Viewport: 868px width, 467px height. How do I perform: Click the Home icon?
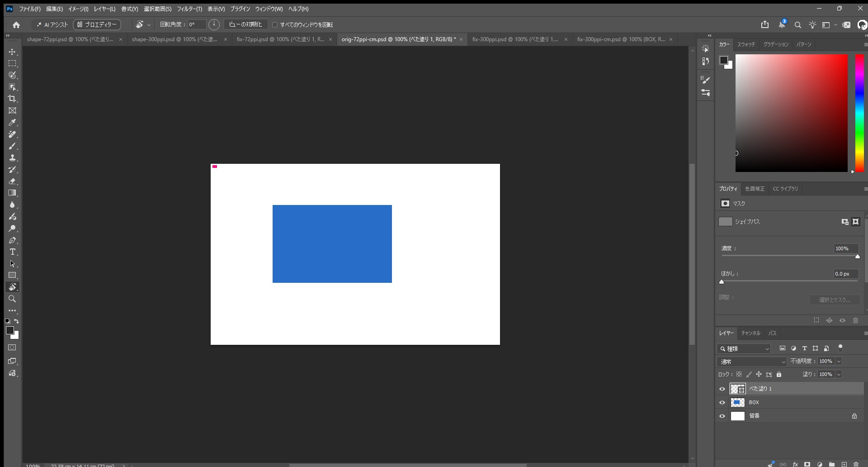pos(16,25)
